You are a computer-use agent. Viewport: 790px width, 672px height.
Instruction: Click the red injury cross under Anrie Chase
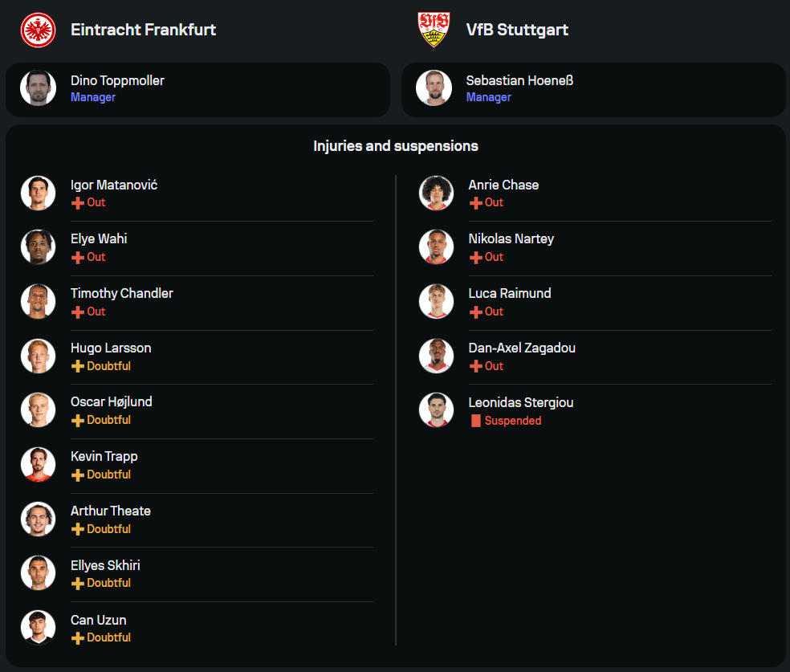coord(476,203)
